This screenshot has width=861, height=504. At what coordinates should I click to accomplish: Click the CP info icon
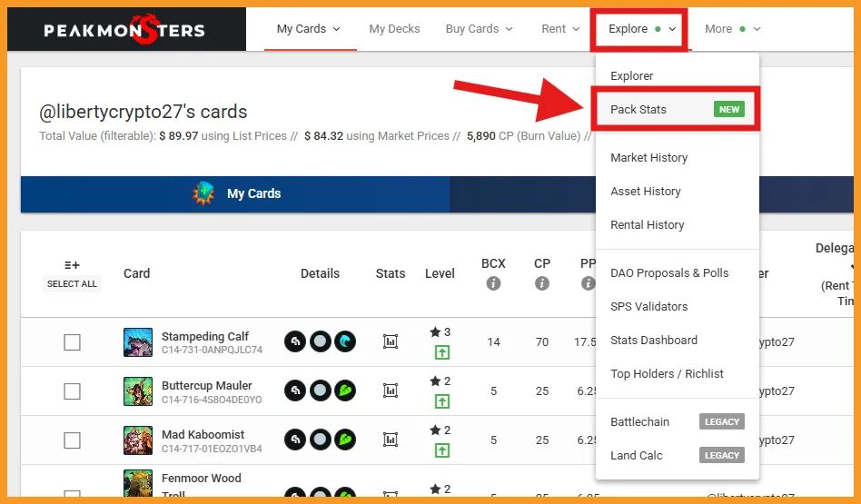(542, 283)
